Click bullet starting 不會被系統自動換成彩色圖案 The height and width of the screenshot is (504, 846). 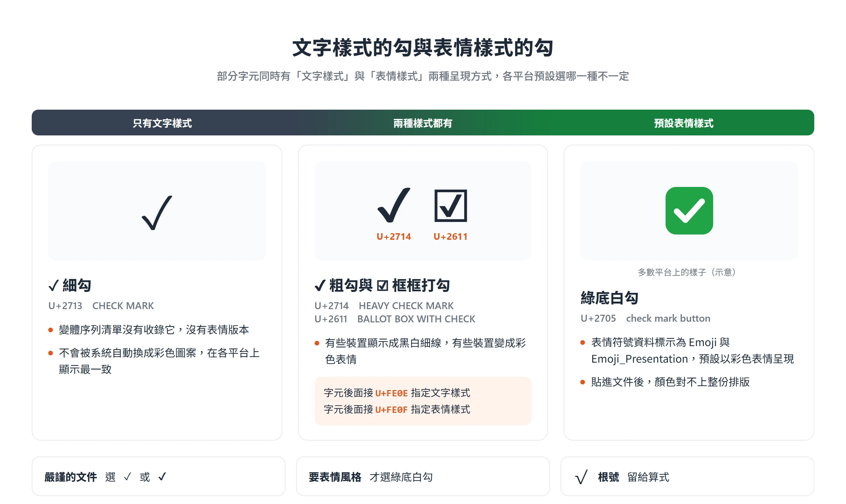(x=159, y=361)
